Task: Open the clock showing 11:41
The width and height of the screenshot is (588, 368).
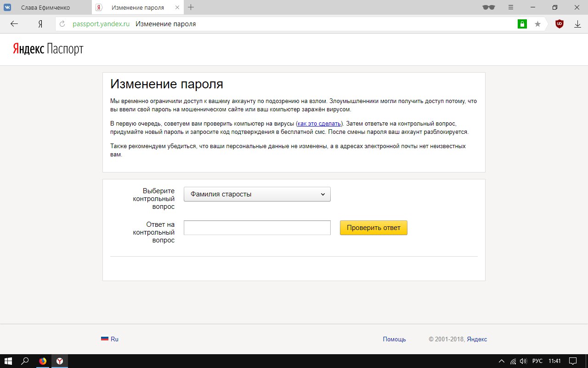Action: [x=554, y=361]
